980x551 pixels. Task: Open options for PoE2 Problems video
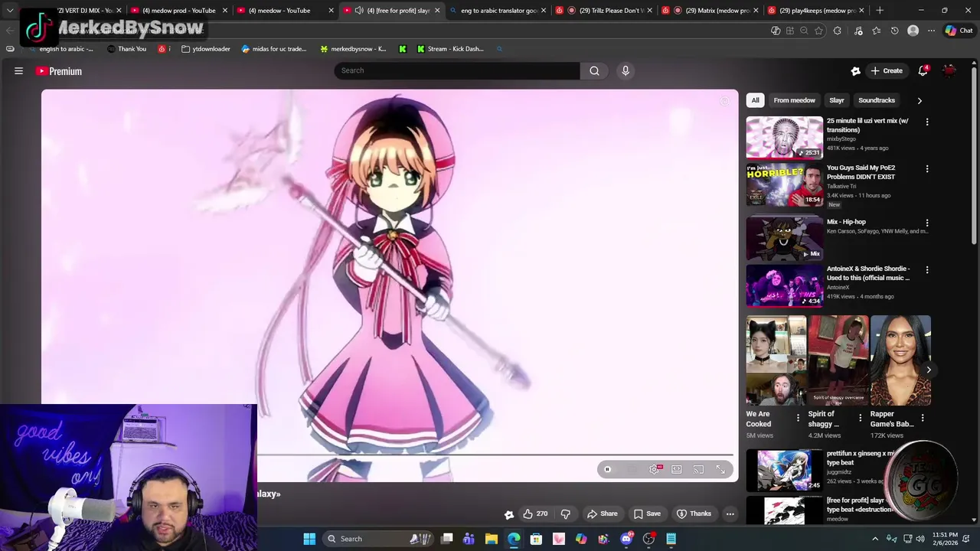click(x=927, y=168)
